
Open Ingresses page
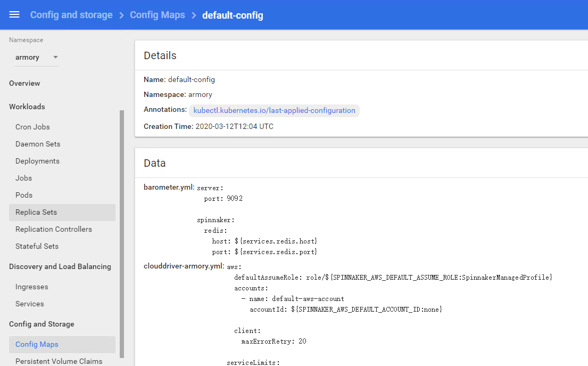click(x=32, y=287)
